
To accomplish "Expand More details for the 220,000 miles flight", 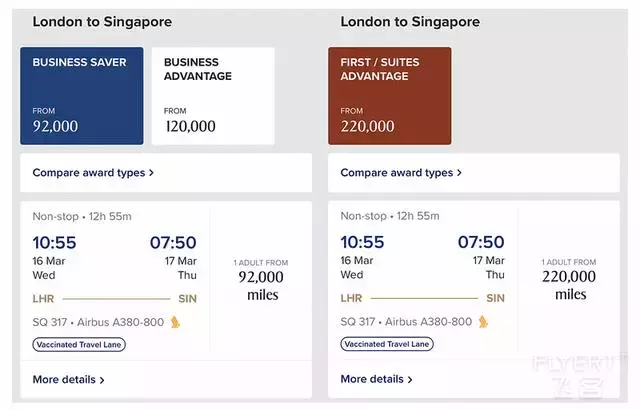I will [376, 380].
